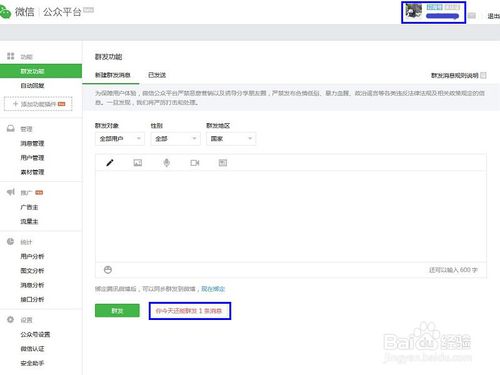Click the 设置 gear section icon
This screenshot has height=375, width=500.
coord(11,319)
